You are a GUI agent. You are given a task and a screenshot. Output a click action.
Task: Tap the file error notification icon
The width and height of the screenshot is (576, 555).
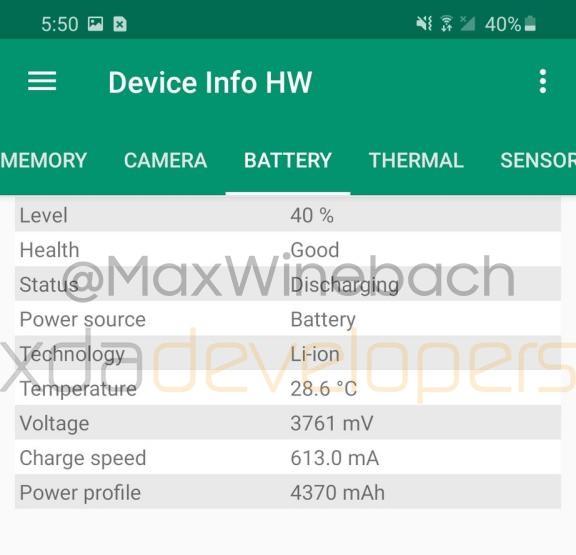click(120, 24)
